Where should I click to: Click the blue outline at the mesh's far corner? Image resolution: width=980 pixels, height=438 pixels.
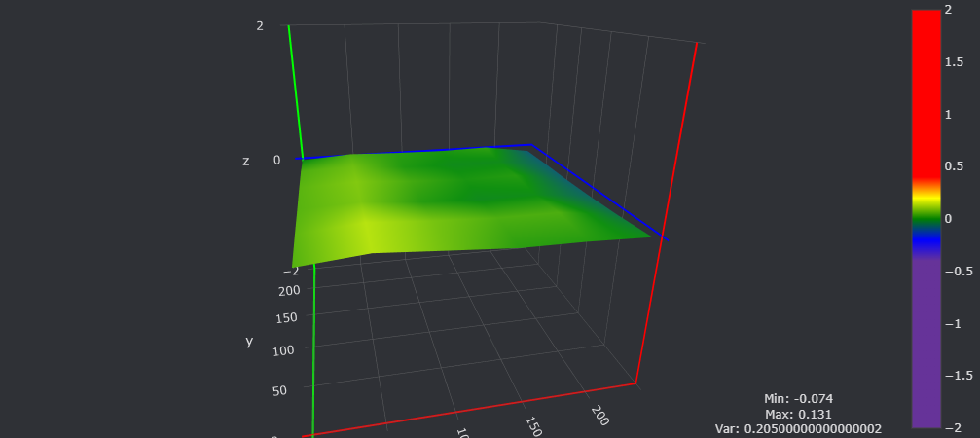(x=531, y=145)
